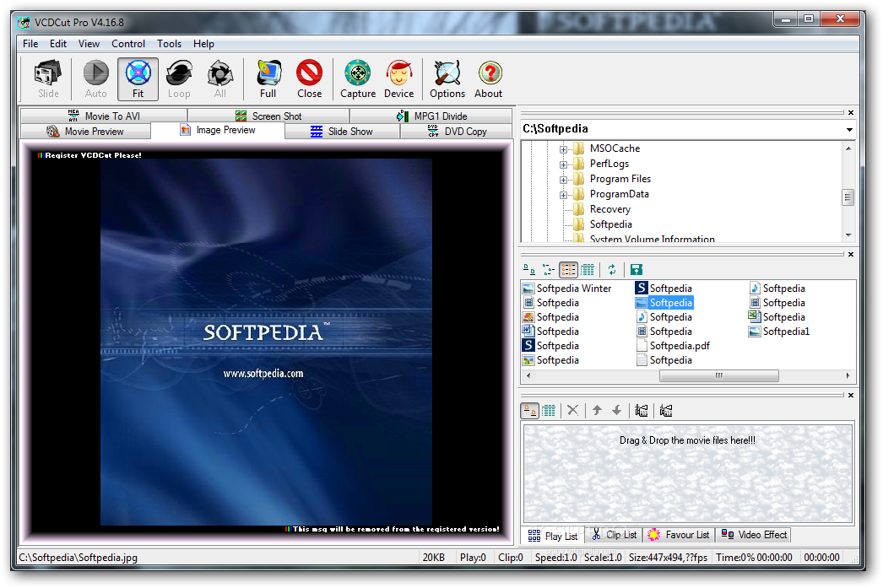Click the green save disk icon
This screenshot has height=588, width=883.
click(x=637, y=270)
